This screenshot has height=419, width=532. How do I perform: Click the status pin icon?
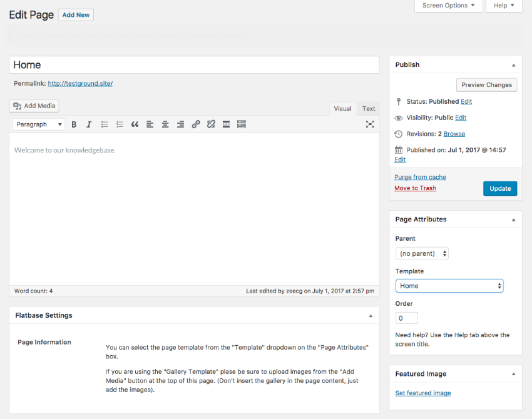click(399, 101)
